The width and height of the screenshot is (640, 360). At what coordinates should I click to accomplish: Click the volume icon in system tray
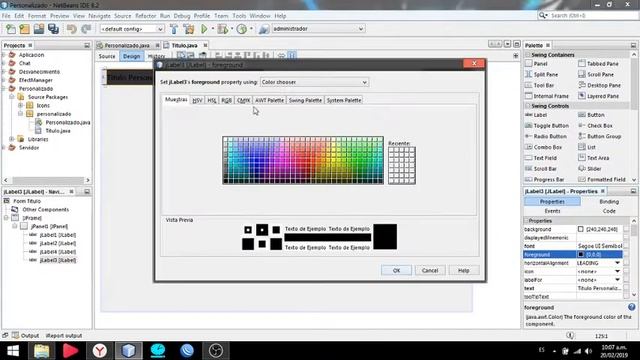coord(588,351)
